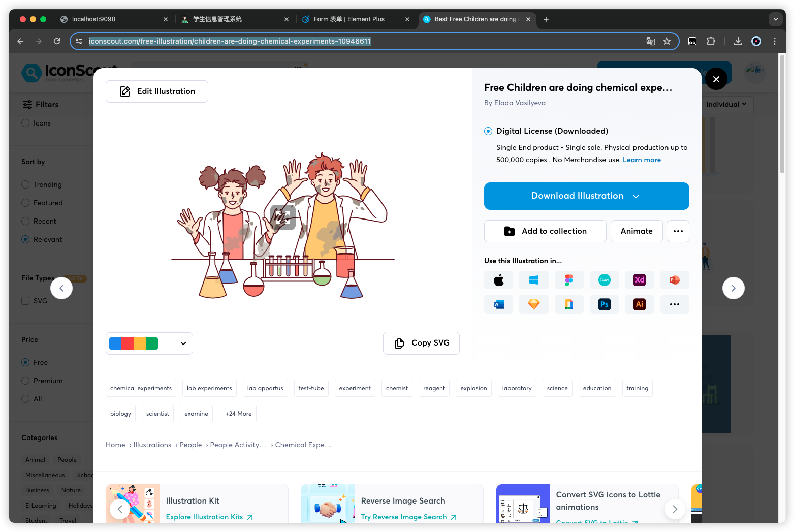Click the Edit Illustration button
Screen dimensions: 795x532
pyautogui.click(x=157, y=91)
